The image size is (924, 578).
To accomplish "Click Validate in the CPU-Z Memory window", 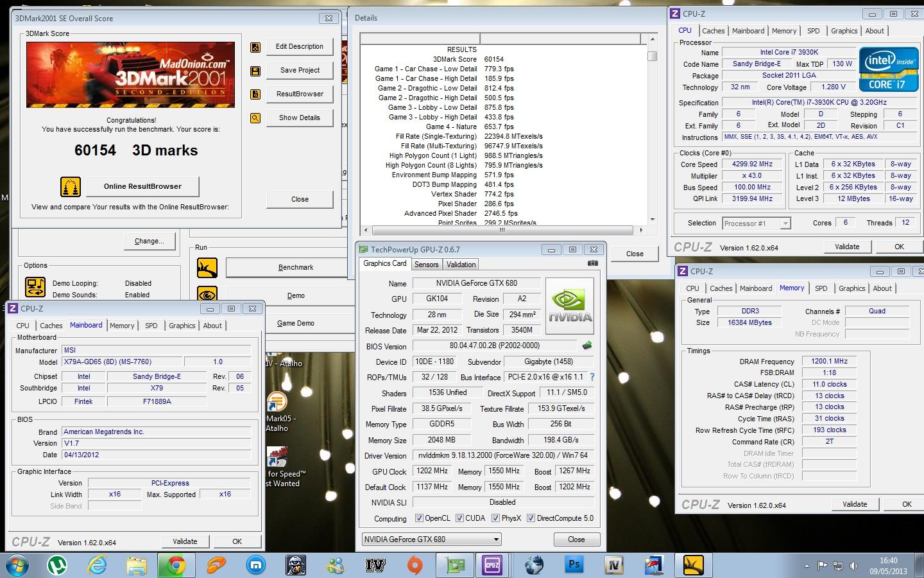I will (x=855, y=504).
